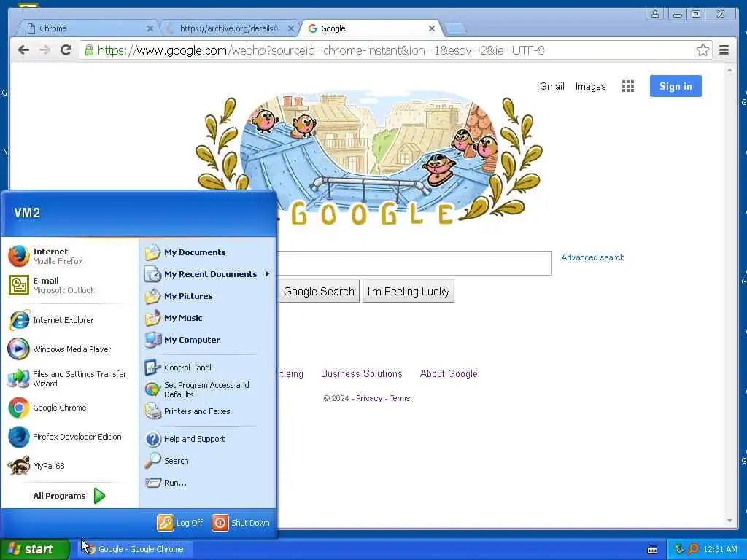The image size is (747, 560).
Task: Open Images link
Action: (x=590, y=86)
